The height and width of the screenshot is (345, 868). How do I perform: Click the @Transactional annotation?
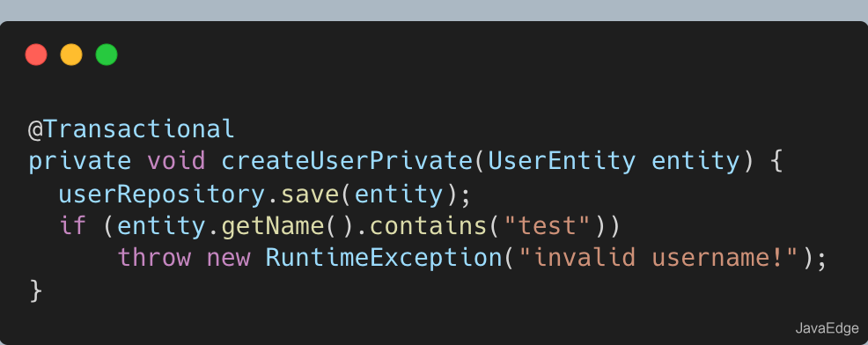click(x=132, y=129)
